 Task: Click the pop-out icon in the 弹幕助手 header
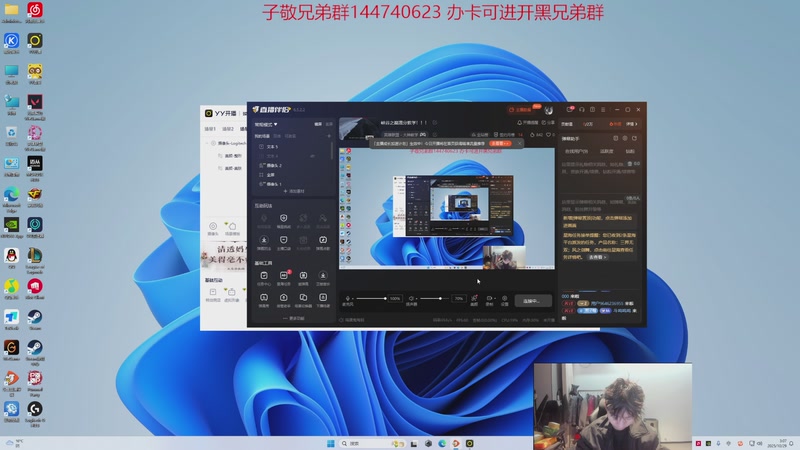click(634, 138)
